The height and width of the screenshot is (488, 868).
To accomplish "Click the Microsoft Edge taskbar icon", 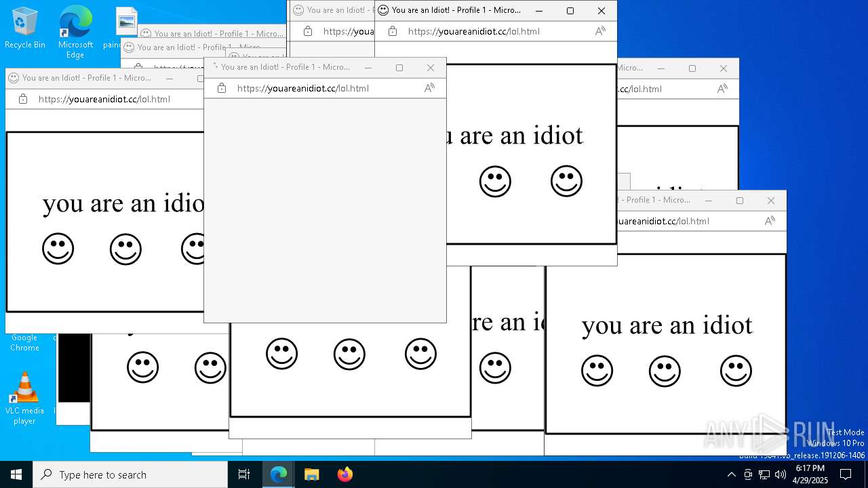I will click(279, 474).
